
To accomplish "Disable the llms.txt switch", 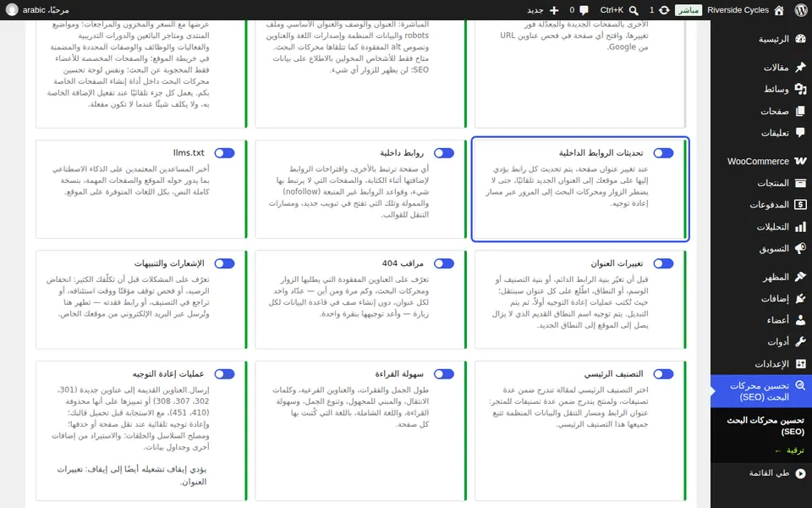I will pyautogui.click(x=224, y=153).
